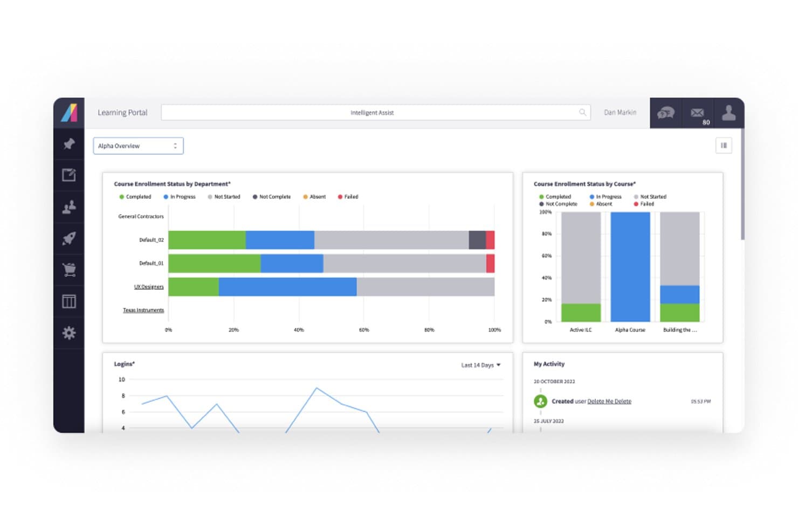Open the chat bubbles icon in header
Viewport: 798px width, 532px height.
tap(666, 113)
